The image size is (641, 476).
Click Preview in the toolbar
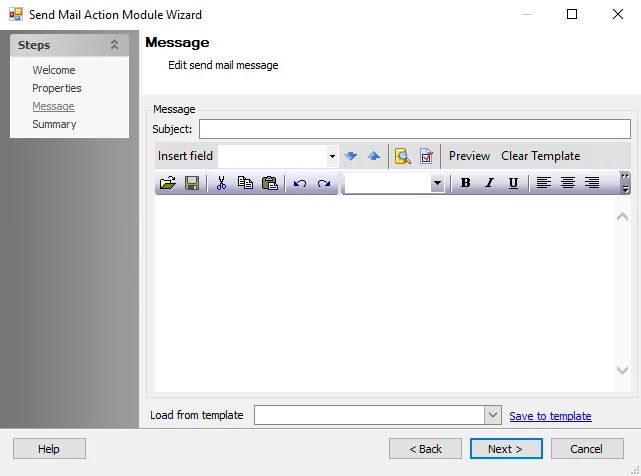click(x=469, y=156)
